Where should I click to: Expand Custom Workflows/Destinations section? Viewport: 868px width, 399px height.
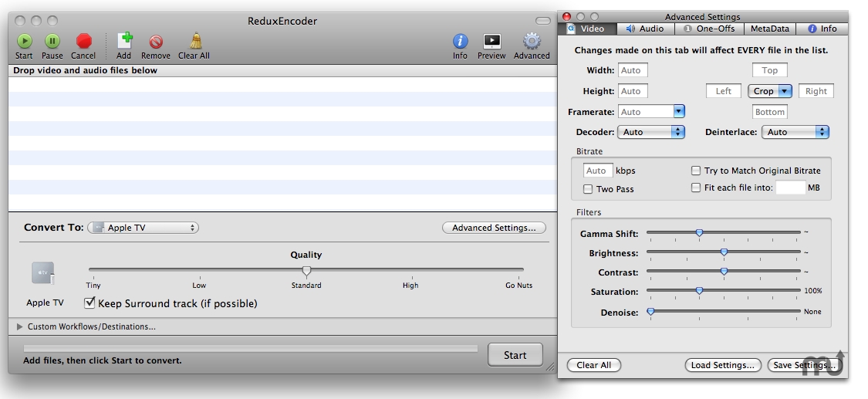pyautogui.click(x=20, y=326)
